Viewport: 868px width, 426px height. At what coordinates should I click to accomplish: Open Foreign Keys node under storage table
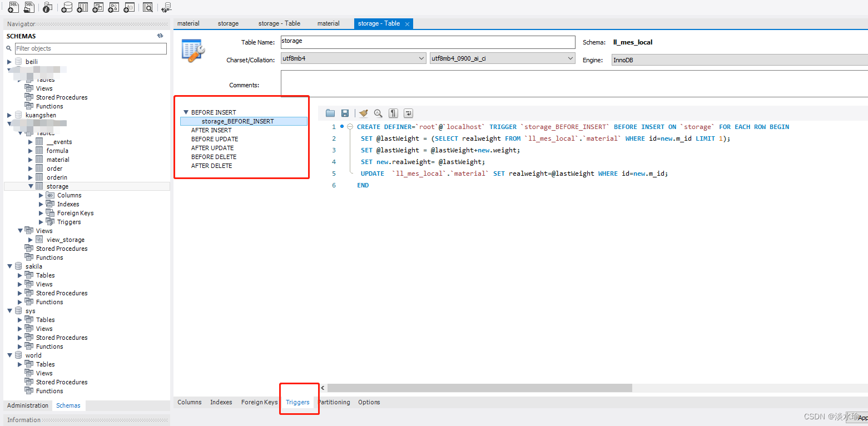click(x=75, y=213)
